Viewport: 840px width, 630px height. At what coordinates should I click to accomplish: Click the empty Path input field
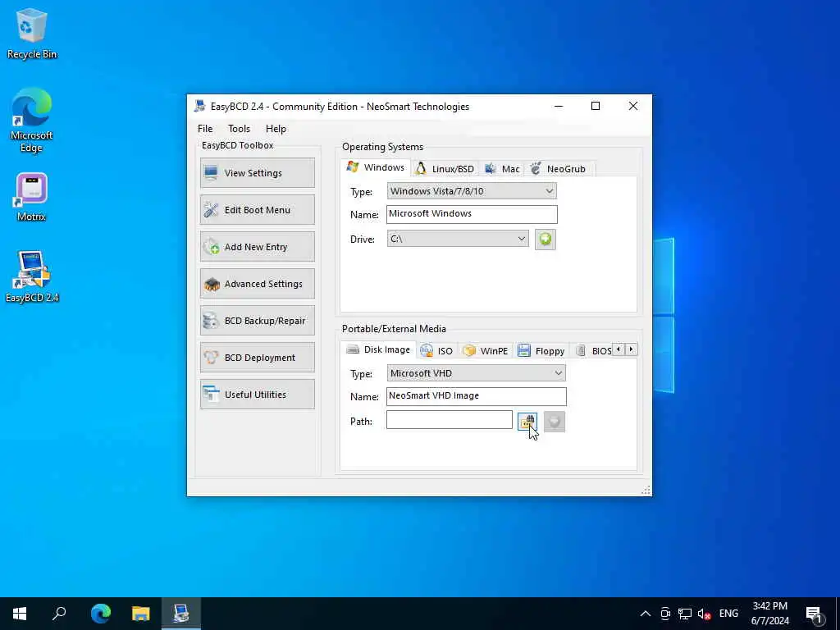(x=450, y=420)
